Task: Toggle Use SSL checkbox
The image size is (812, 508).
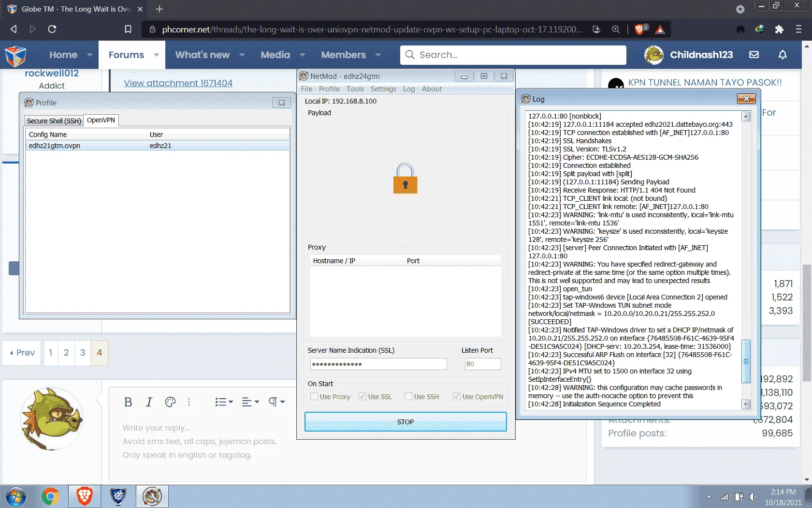Action: tap(362, 397)
